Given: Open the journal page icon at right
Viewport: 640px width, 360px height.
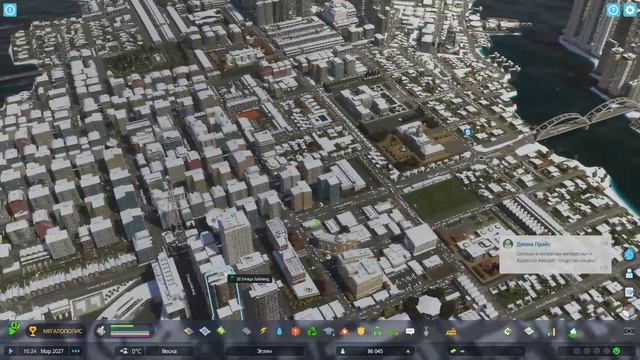Looking at the screenshot, I should [629, 292].
